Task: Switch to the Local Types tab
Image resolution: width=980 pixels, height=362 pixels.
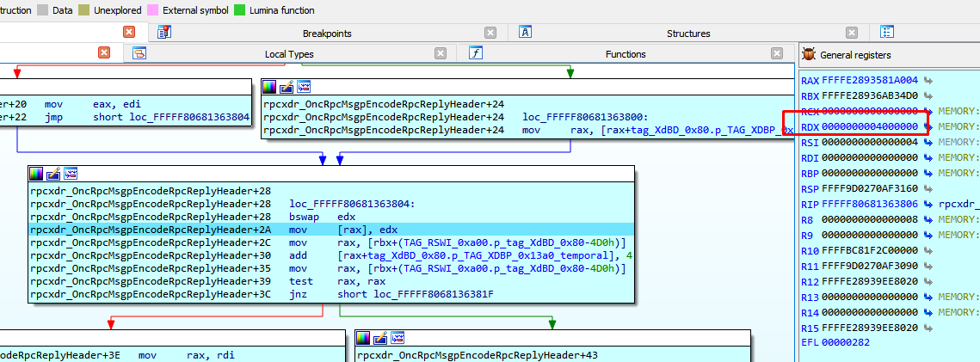Action: (x=289, y=54)
